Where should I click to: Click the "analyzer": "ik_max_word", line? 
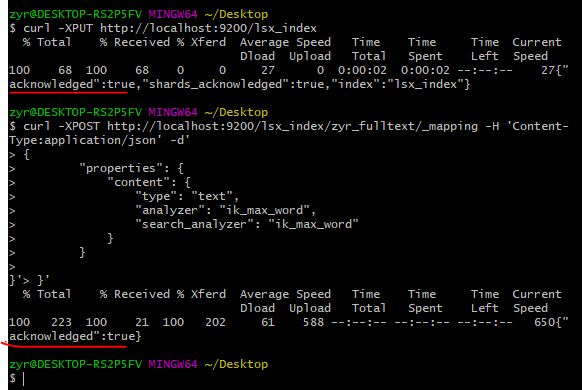[x=225, y=210]
